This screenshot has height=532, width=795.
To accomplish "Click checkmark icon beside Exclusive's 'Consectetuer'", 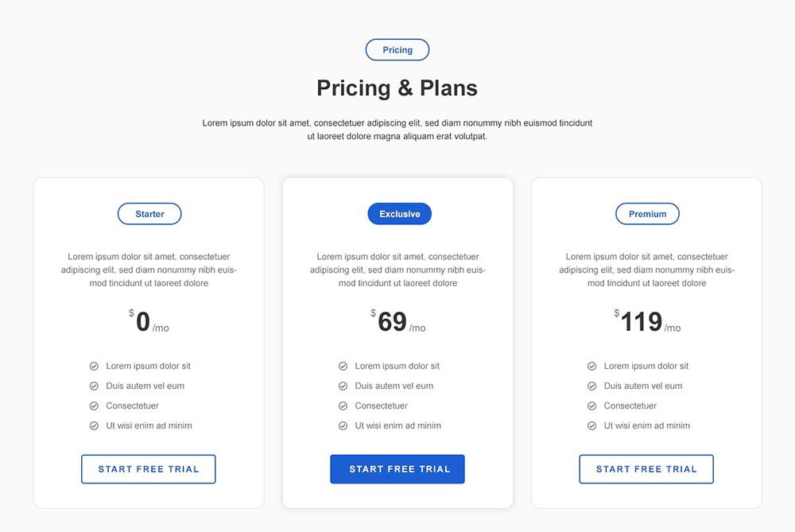I will [343, 406].
